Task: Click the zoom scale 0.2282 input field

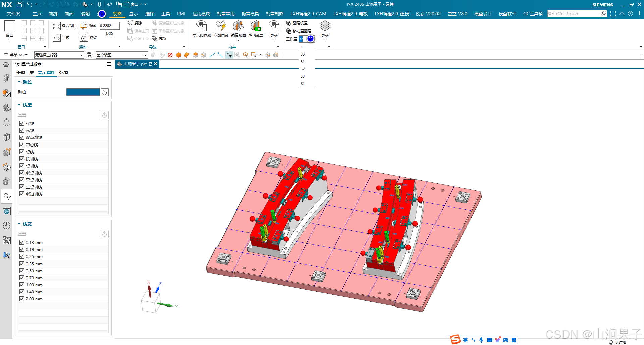Action: click(x=109, y=26)
